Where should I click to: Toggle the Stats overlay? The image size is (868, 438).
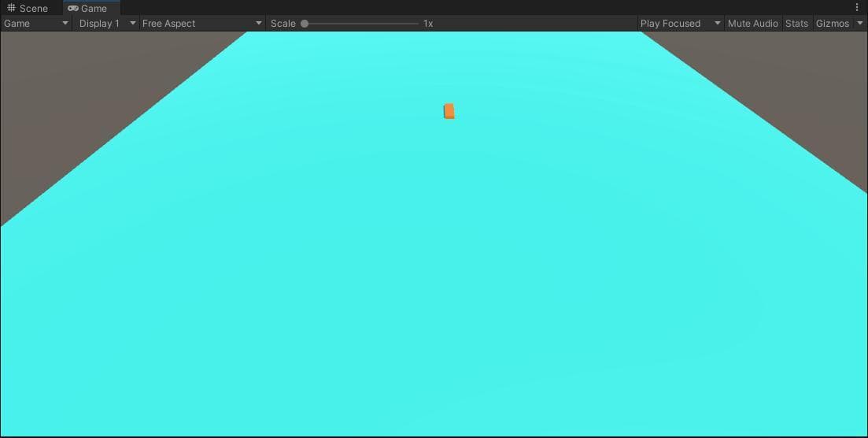(x=796, y=24)
